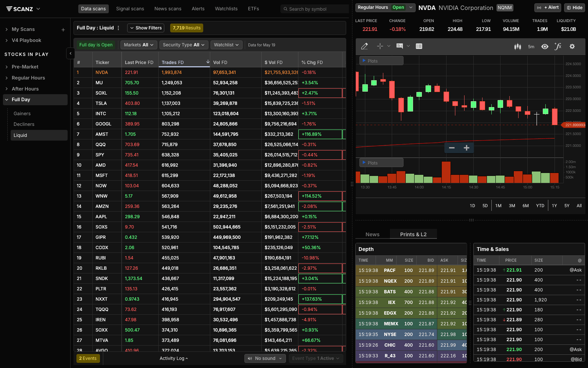Viewport: 588px width, 368px height.
Task: Set chart range to 5Y
Action: (567, 206)
